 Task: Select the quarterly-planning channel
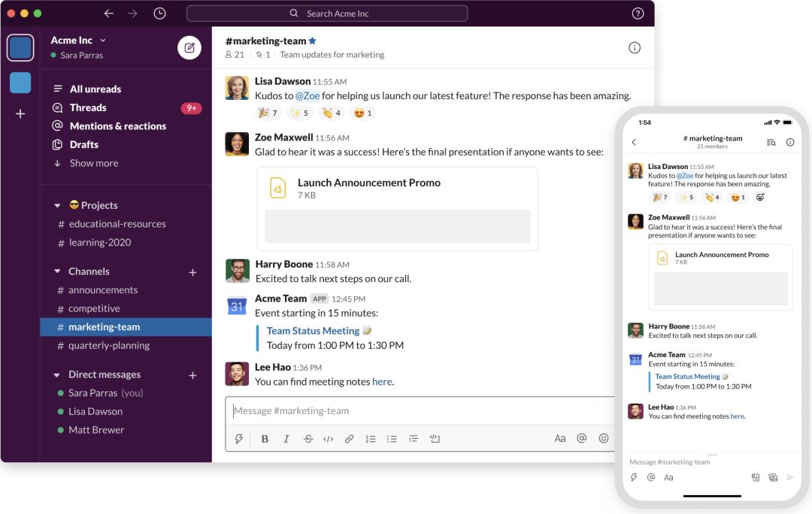pyautogui.click(x=109, y=346)
